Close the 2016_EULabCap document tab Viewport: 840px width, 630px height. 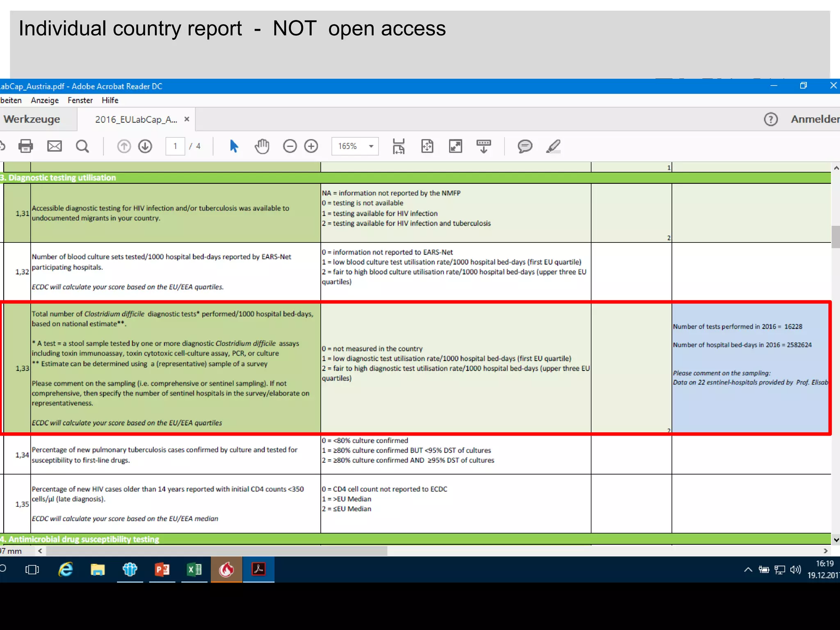click(187, 119)
